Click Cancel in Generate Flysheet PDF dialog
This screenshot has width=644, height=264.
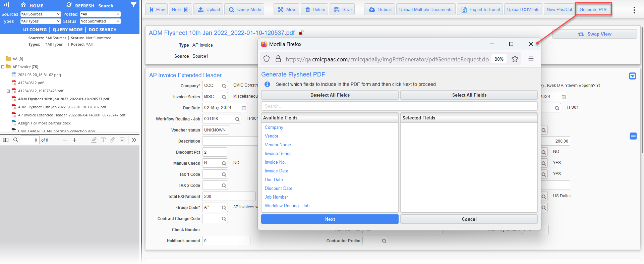point(469,219)
